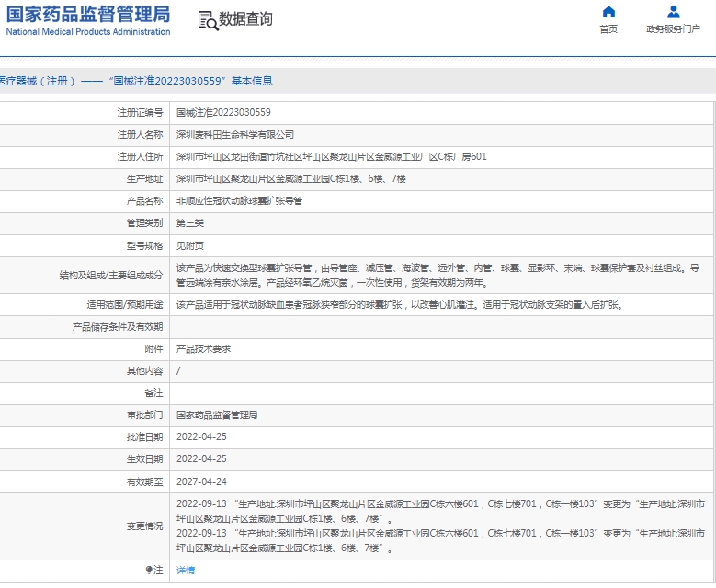The width and height of the screenshot is (716, 588).
Task: Click the structure description starting 该产品为快速交换型
Action: coord(438,276)
